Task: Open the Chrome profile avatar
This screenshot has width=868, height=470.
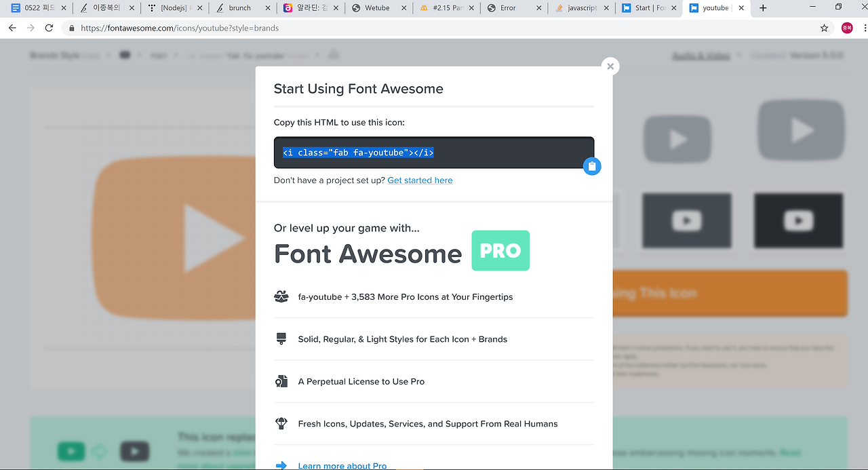Action: [847, 28]
